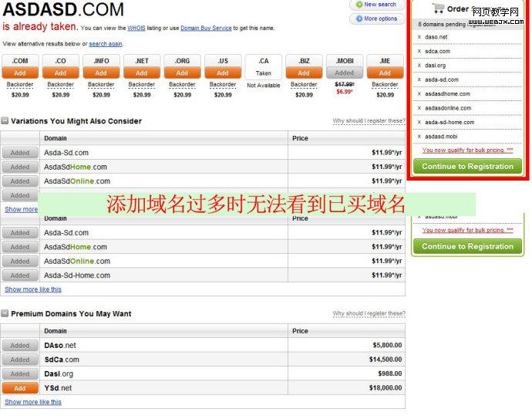Click the More options icon button
Screen dimensions: 532x419
pyautogui.click(x=358, y=19)
